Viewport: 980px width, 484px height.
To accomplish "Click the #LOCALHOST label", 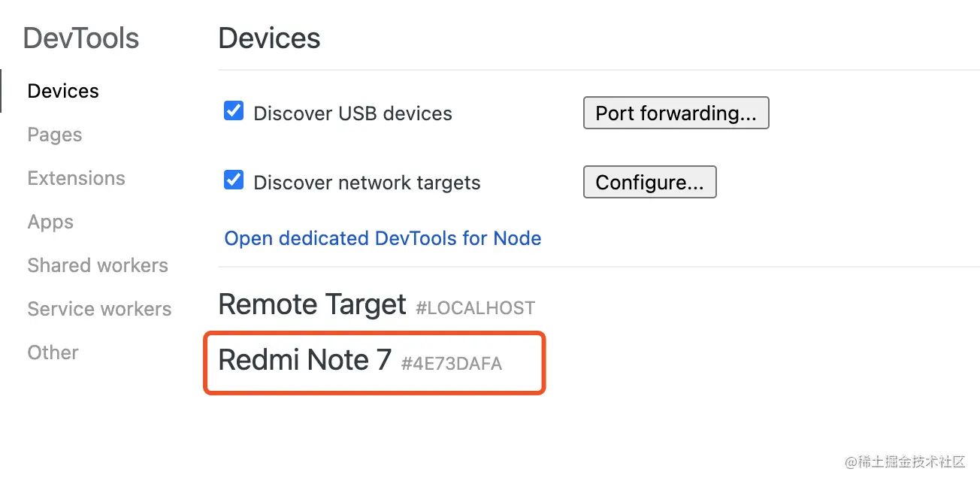I will tap(475, 307).
